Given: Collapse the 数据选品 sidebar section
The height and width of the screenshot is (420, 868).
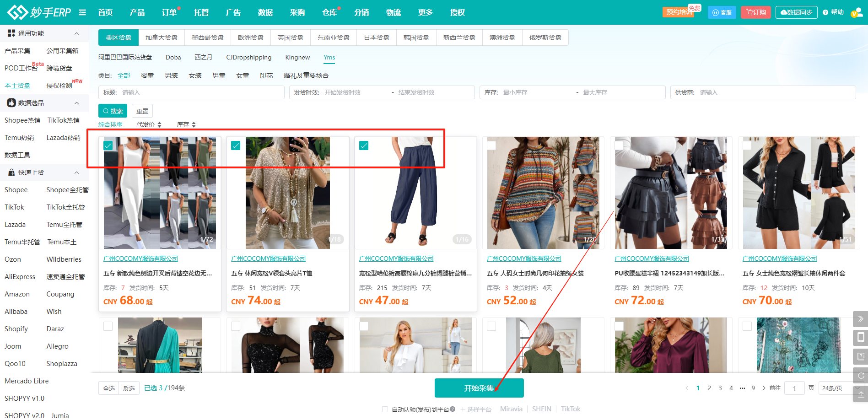Looking at the screenshot, I should coord(76,103).
